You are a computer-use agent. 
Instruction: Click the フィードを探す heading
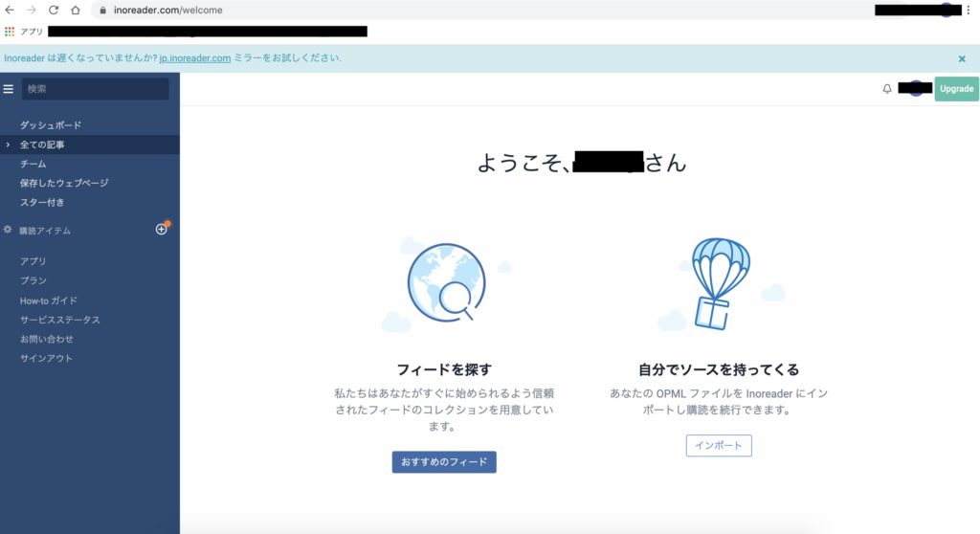point(444,369)
